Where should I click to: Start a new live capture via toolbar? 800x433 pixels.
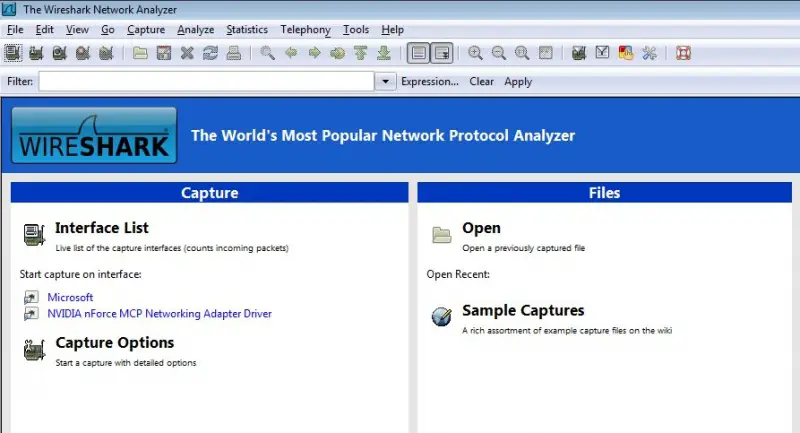pyautogui.click(x=60, y=53)
